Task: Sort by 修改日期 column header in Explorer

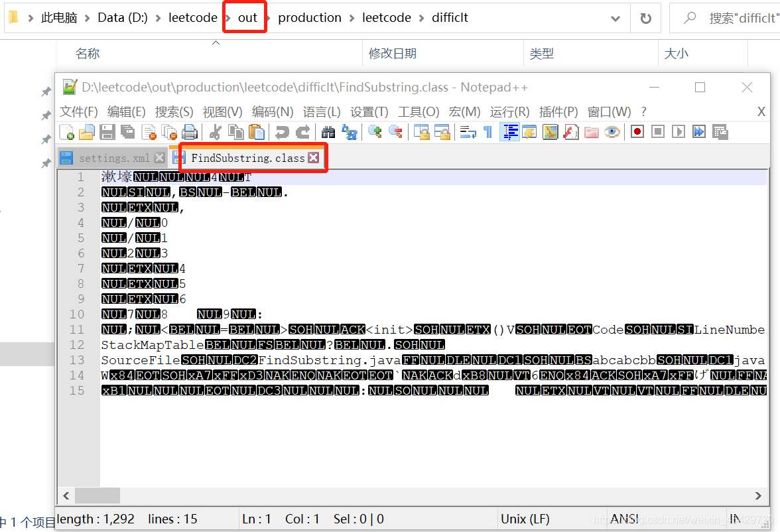Action: click(393, 53)
